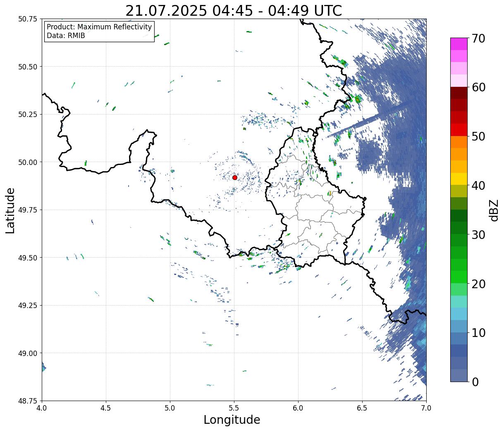Click the 'Product: Maximum Reflectivity' legend text

pyautogui.click(x=99, y=27)
